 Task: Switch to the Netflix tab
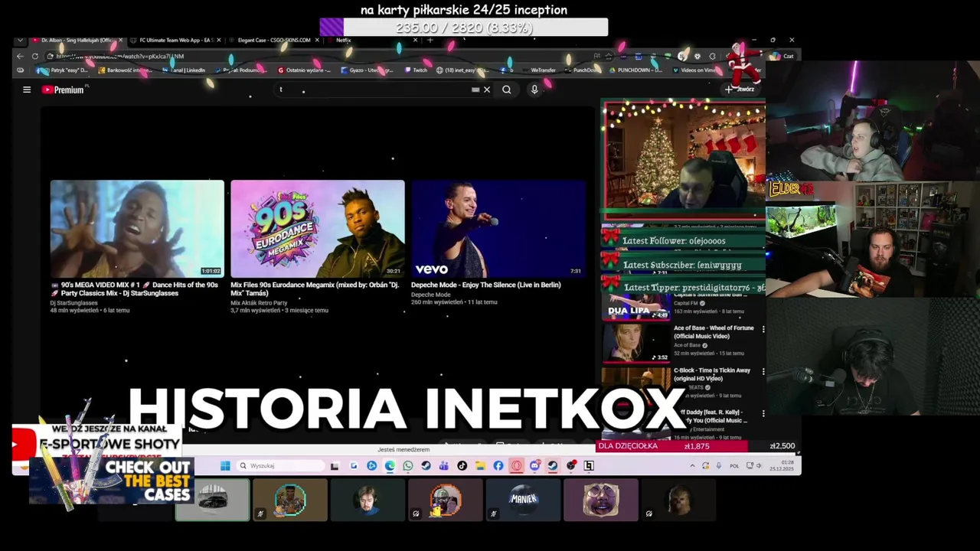(344, 40)
